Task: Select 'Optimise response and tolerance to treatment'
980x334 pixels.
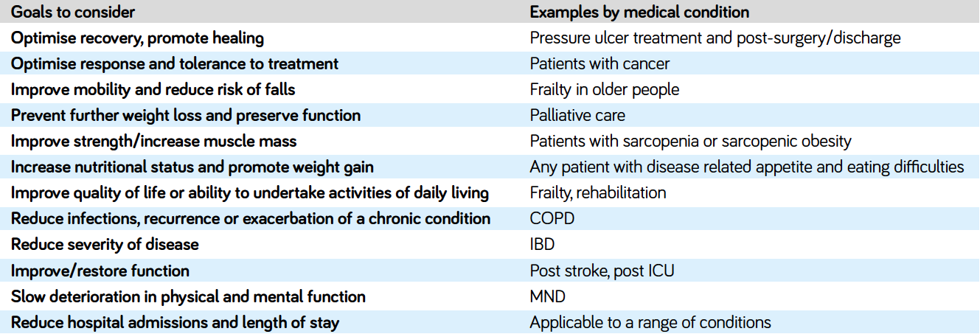Action: 175,63
